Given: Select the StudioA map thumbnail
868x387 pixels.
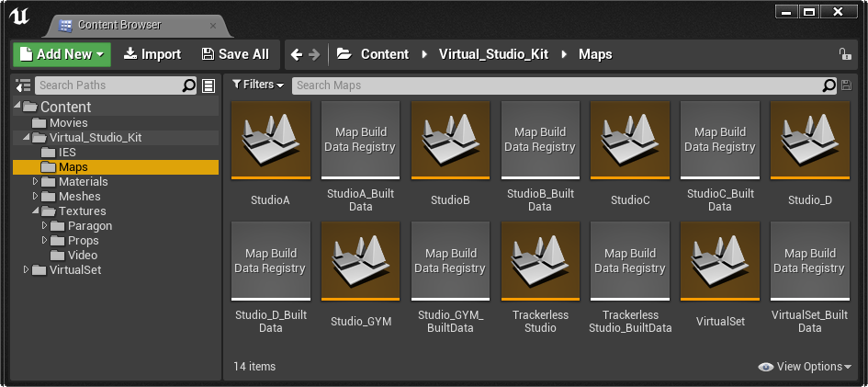Looking at the screenshot, I should pyautogui.click(x=271, y=140).
